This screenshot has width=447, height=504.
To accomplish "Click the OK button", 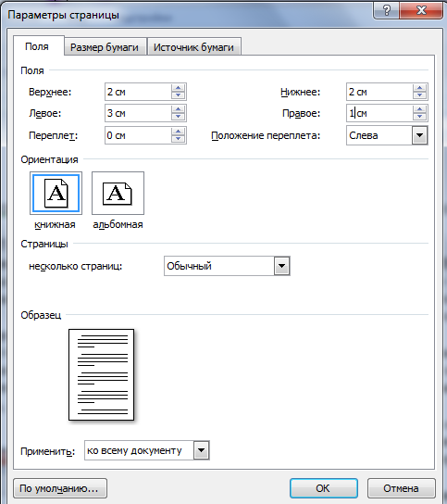I will pos(323,488).
